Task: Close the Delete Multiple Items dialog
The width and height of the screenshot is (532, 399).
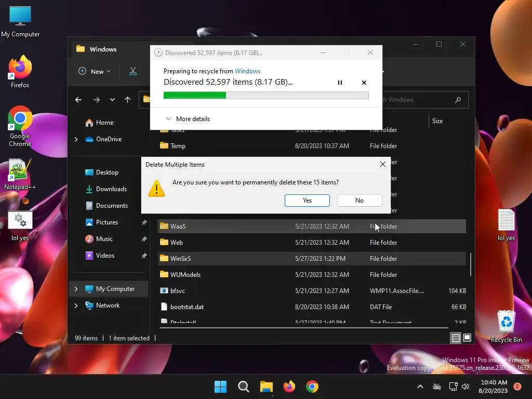Action: click(x=383, y=164)
